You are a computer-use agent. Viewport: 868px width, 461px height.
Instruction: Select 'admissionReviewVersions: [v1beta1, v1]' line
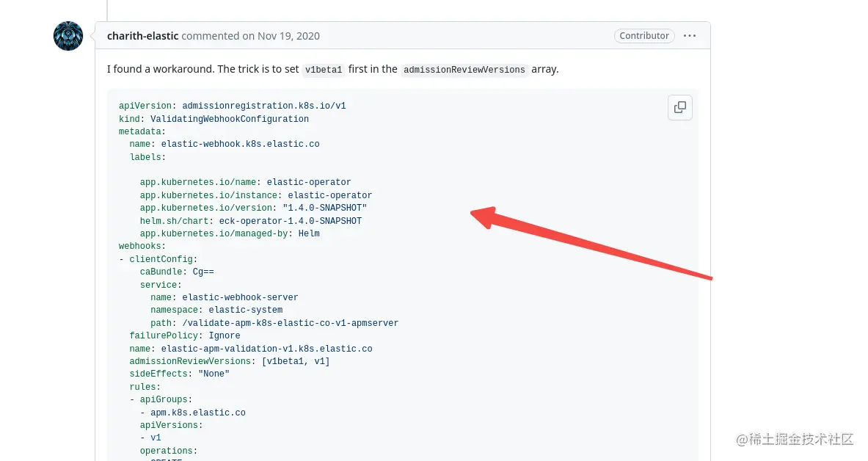click(230, 361)
